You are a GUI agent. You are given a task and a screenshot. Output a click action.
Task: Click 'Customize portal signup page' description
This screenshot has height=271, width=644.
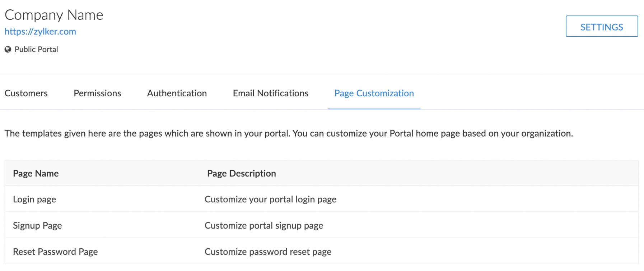(264, 226)
